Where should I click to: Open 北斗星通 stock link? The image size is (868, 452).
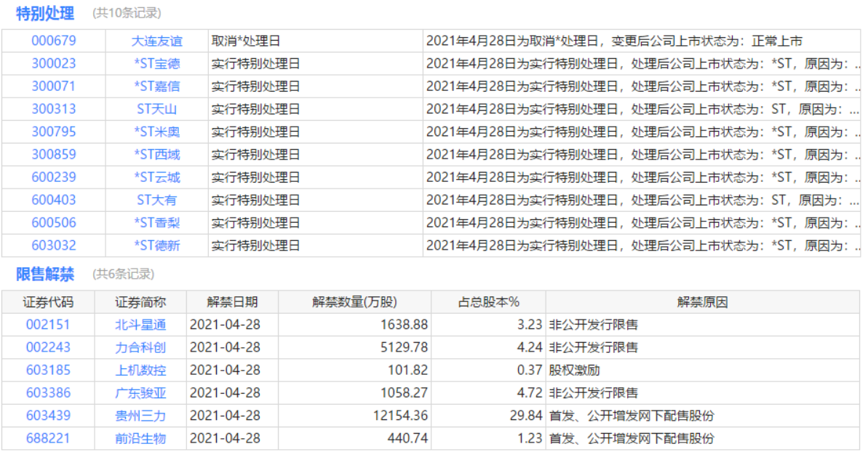140,325
